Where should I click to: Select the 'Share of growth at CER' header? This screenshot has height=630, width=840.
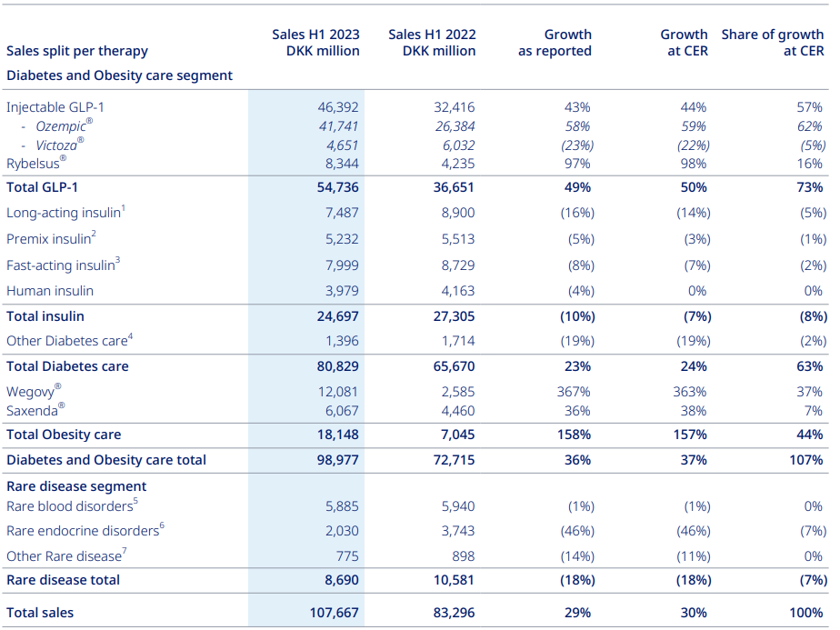coord(772,43)
